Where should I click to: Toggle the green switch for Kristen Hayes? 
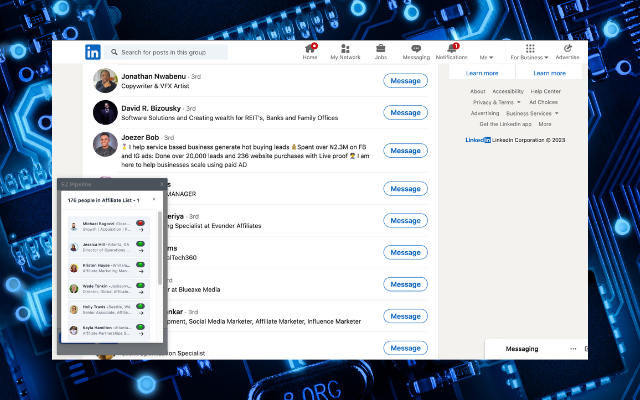pos(140,264)
